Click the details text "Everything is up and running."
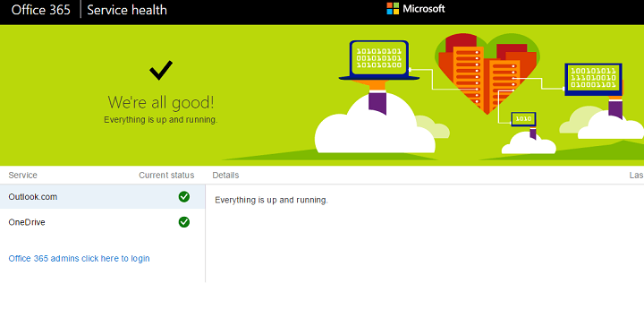Viewport: 644px width, 335px height. (271, 200)
